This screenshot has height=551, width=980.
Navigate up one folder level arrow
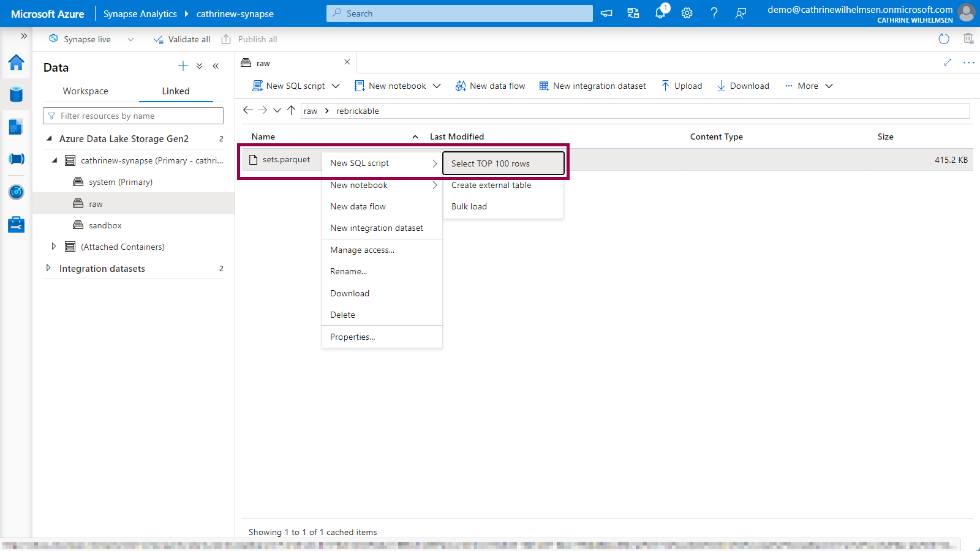coord(292,110)
